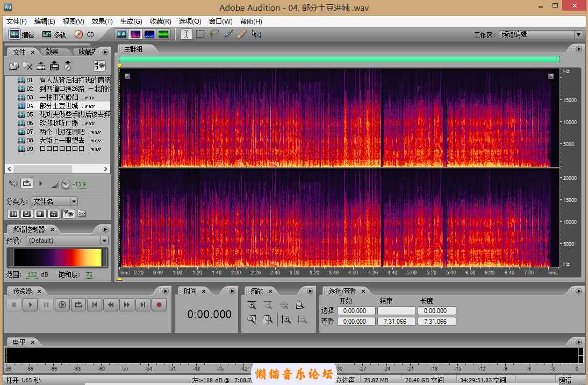Screen dimensions: 588x385
Task: Click Go To Beginning transport button
Action: coord(95,305)
